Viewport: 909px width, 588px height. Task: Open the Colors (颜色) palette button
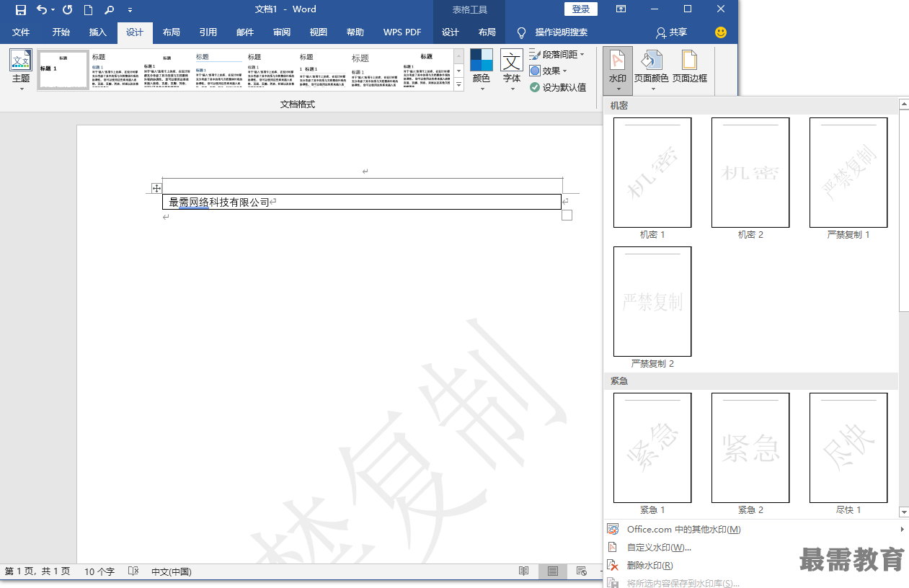(x=482, y=70)
